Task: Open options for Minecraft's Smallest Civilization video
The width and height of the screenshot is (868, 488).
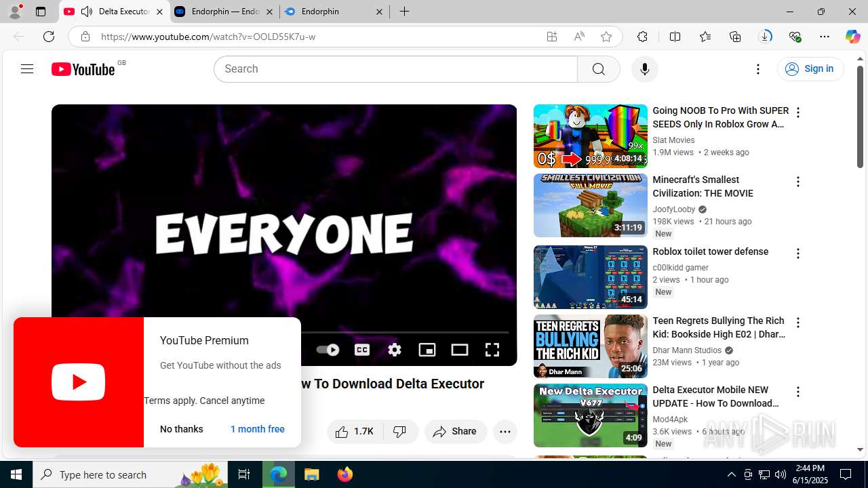Action: pyautogui.click(x=798, y=182)
